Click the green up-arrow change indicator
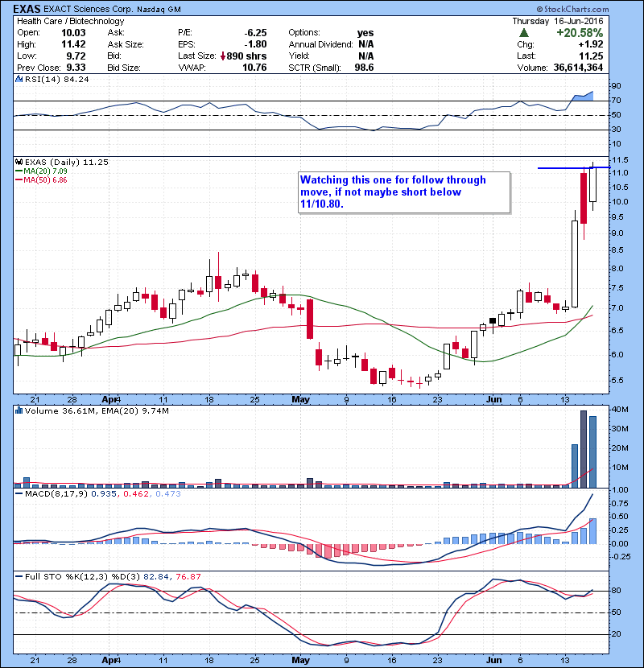644x668 pixels. click(524, 33)
